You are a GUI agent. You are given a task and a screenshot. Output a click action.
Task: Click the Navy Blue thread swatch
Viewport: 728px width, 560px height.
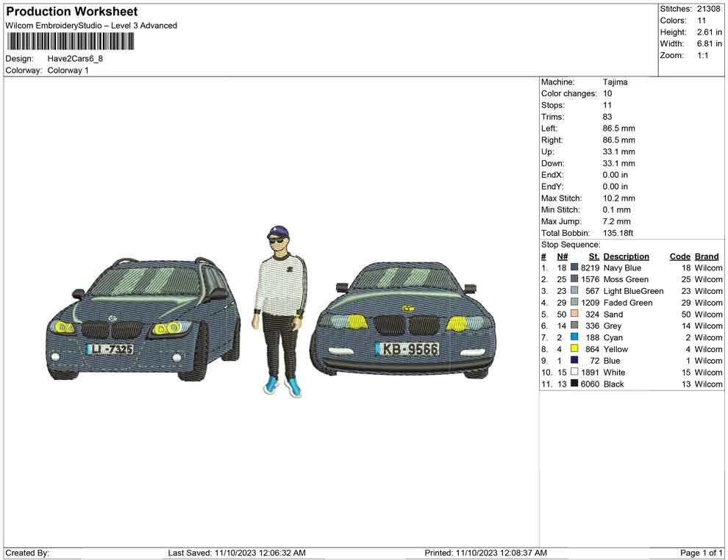pos(574,268)
